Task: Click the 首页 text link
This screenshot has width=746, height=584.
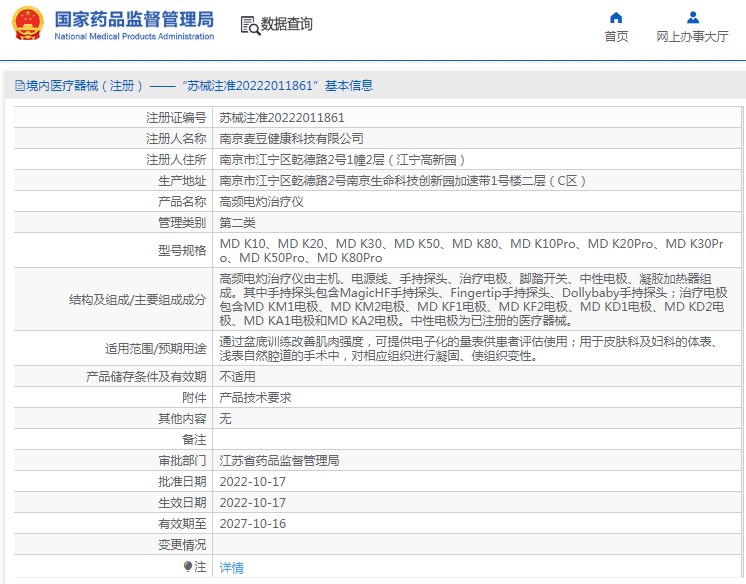Action: pyautogui.click(x=616, y=36)
